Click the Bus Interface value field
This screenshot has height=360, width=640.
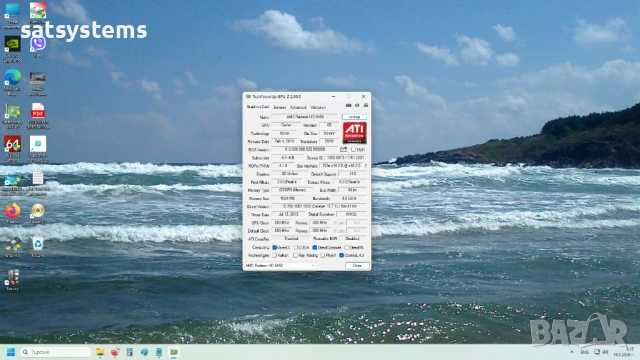pyautogui.click(x=342, y=166)
